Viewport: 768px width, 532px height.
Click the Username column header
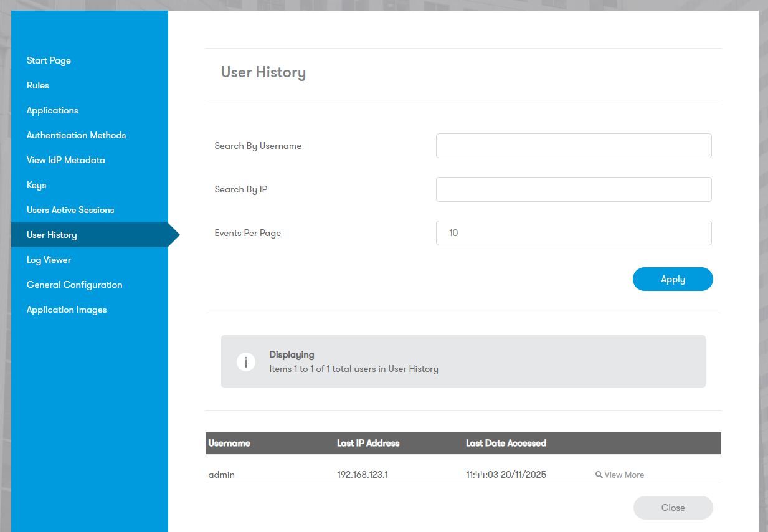pos(229,443)
